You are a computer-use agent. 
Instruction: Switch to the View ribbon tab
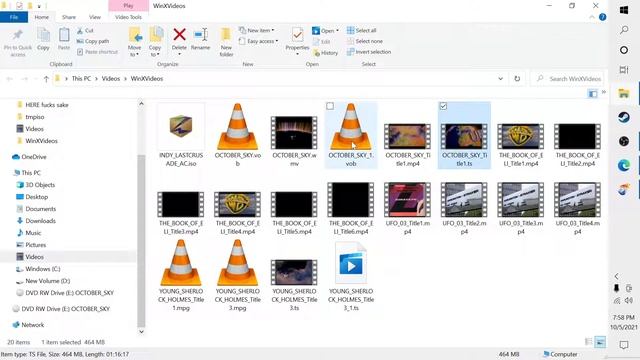pyautogui.click(x=95, y=17)
